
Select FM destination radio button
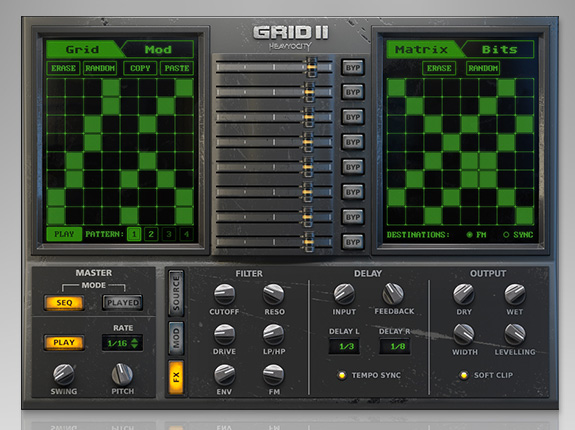point(469,235)
